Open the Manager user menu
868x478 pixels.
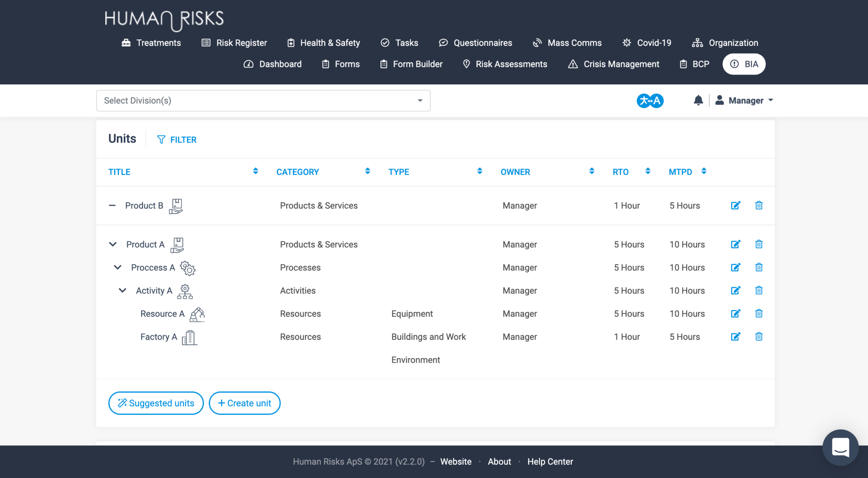pyautogui.click(x=745, y=101)
